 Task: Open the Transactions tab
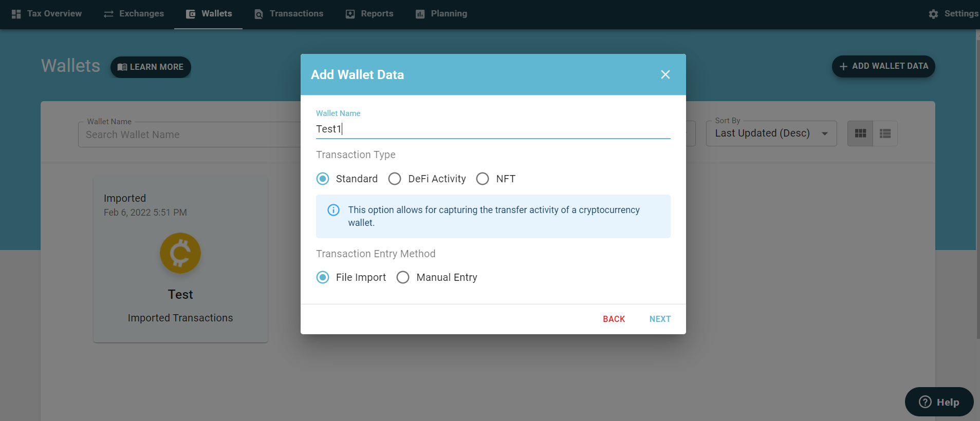[289, 14]
